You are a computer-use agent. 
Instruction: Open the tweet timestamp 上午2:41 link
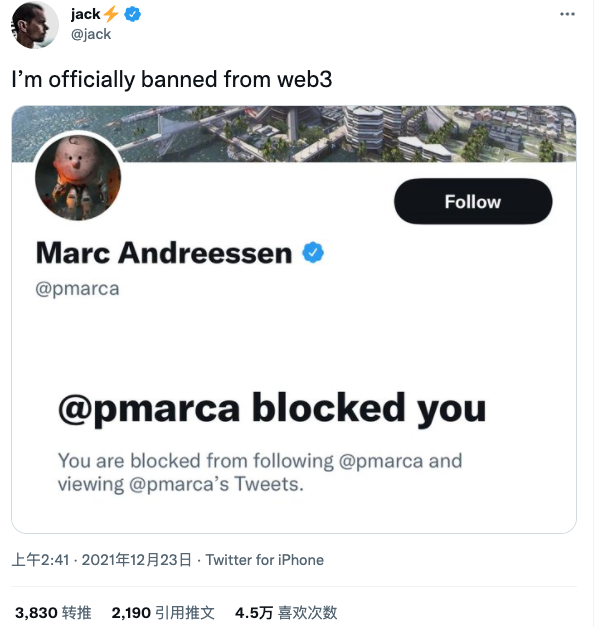pos(40,560)
